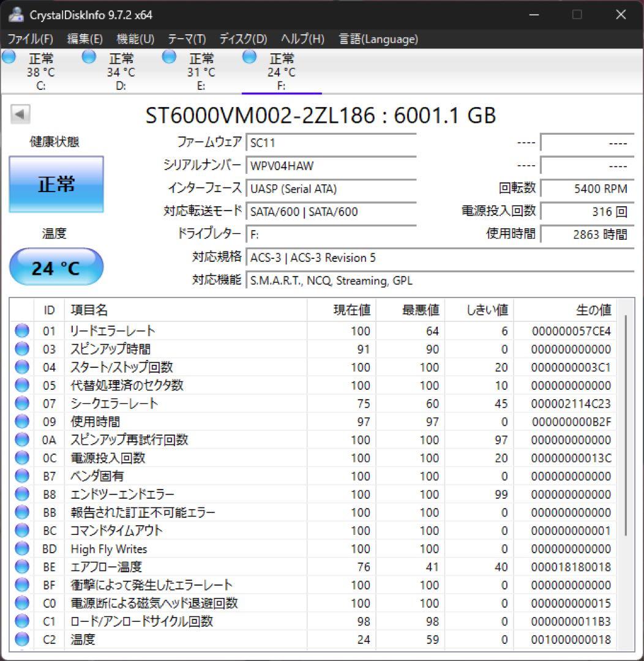
Task: Click the シリアルナンバー WPV04HAW field
Action: (x=331, y=165)
